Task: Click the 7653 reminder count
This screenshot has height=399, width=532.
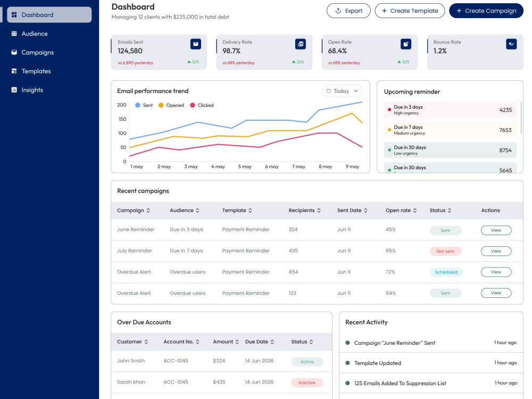Action: pyautogui.click(x=505, y=130)
